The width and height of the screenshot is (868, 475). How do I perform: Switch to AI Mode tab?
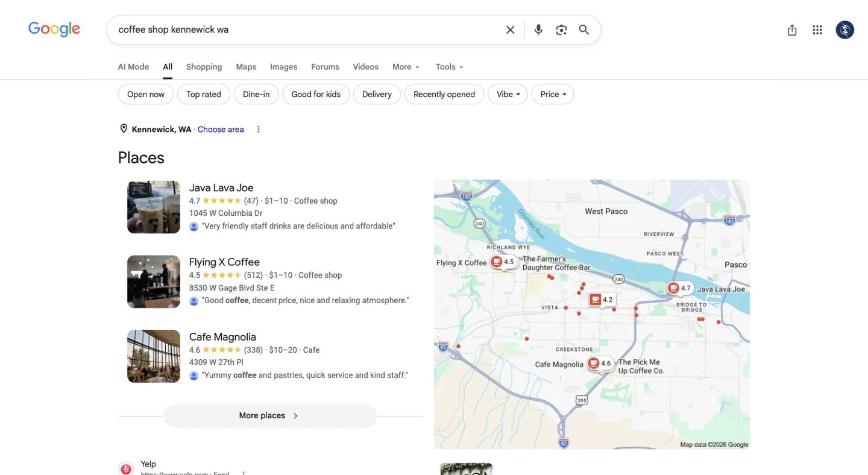(x=133, y=67)
